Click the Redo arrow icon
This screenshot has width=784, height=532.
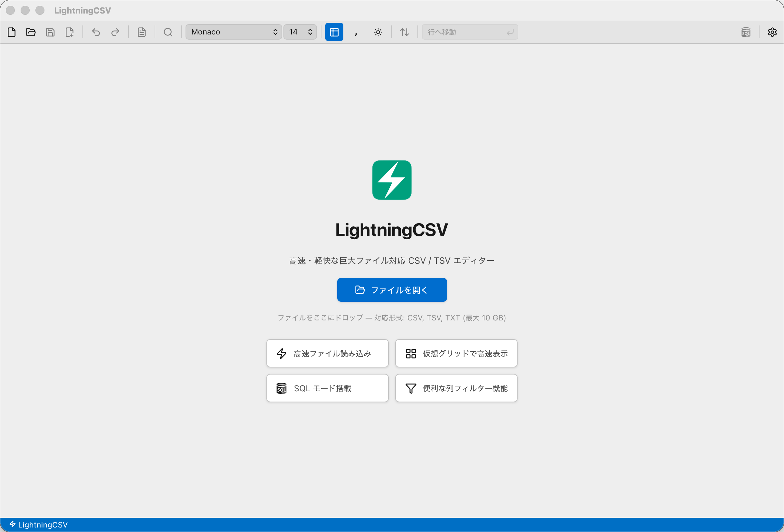(115, 32)
